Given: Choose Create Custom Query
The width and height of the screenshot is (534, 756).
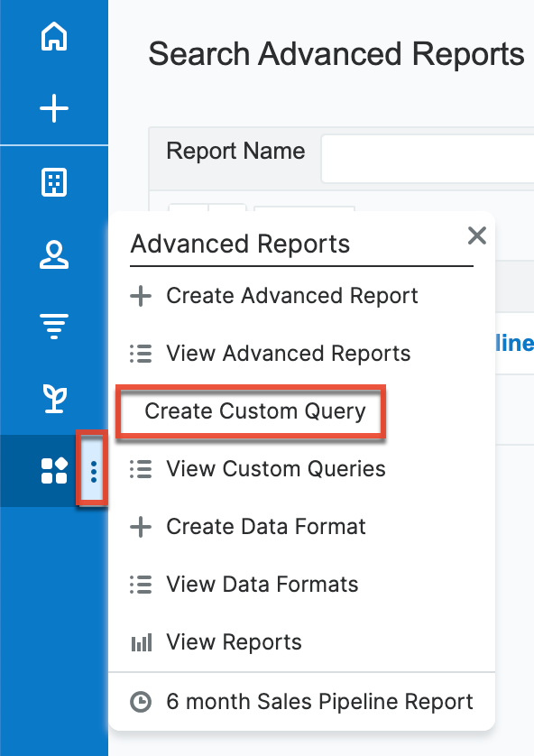Looking at the screenshot, I should click(x=257, y=411).
